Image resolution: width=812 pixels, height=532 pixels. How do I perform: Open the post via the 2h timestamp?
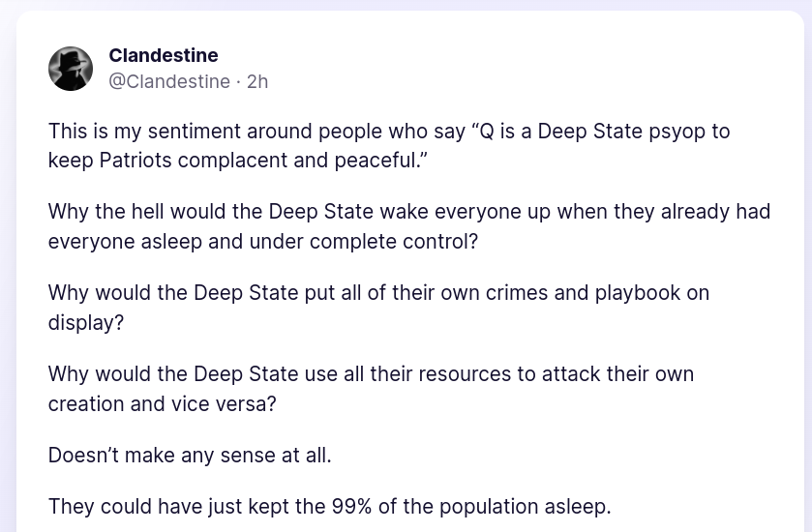click(x=257, y=81)
